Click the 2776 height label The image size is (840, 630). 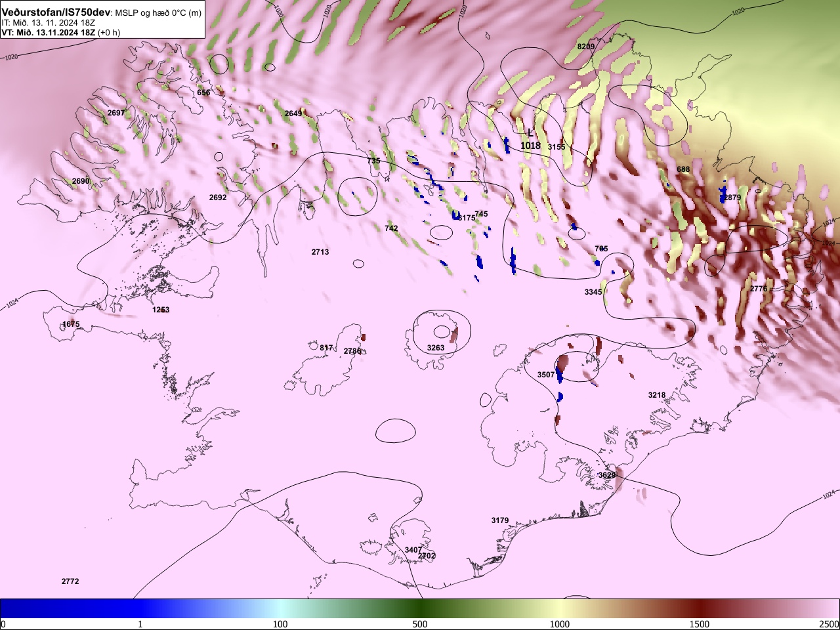[759, 289]
